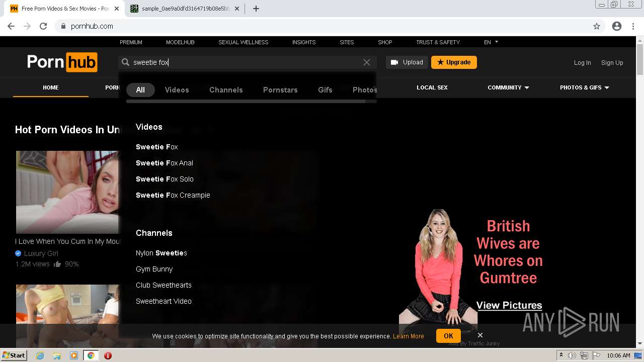Switch to the sample_0ae9a0dfd tab
This screenshot has width=644, height=362.
click(x=185, y=9)
